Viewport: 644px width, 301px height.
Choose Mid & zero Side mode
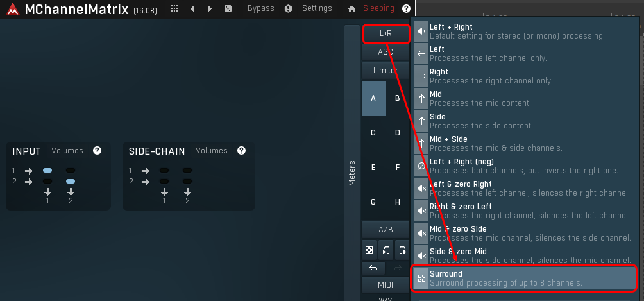click(525, 233)
